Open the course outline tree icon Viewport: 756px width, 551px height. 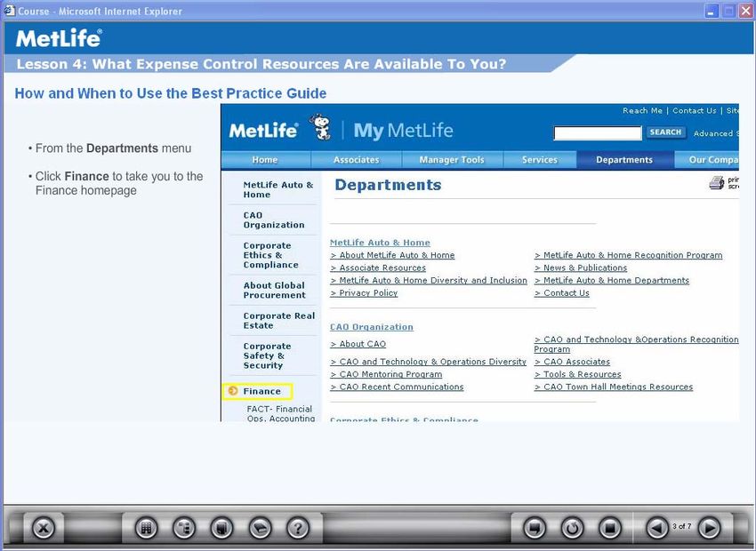(x=184, y=529)
